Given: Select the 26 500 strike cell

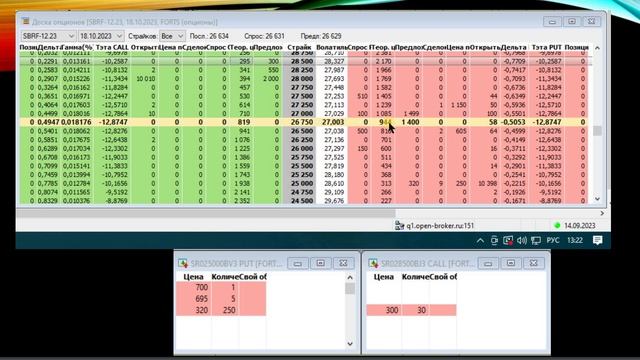Looking at the screenshot, I should click(299, 131).
